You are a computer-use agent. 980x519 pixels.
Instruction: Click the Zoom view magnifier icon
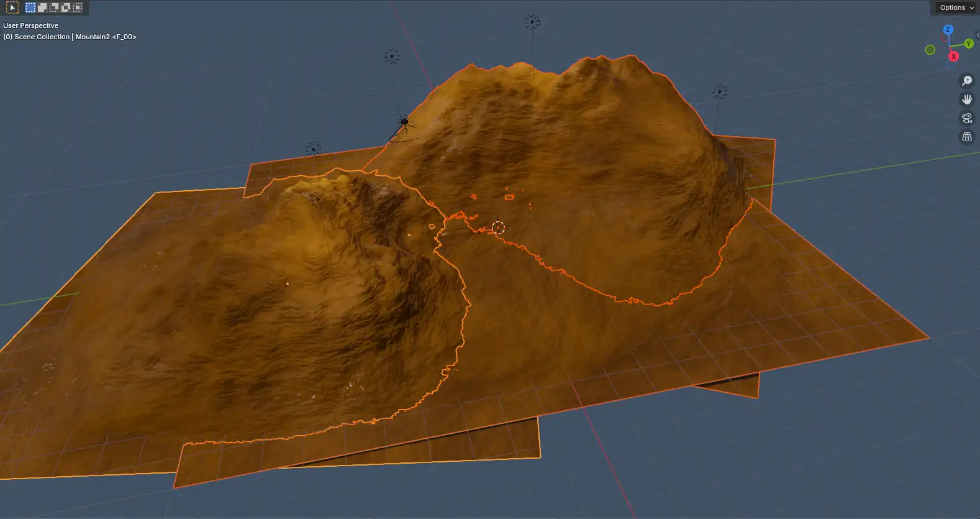click(967, 81)
